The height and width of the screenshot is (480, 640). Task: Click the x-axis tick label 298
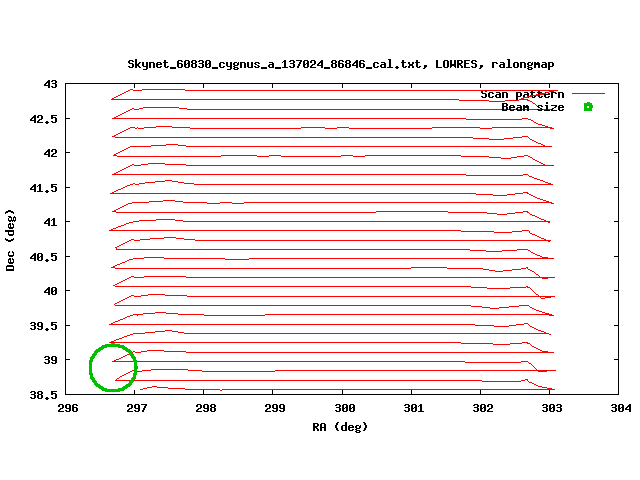(206, 408)
